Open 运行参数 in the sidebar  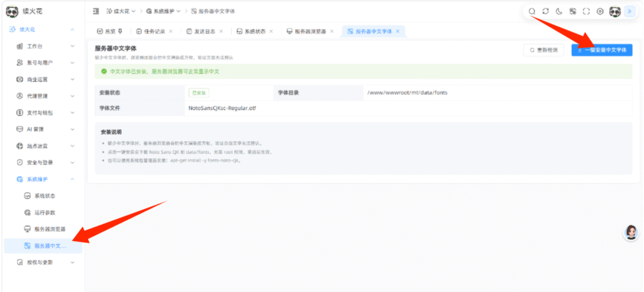coord(45,213)
